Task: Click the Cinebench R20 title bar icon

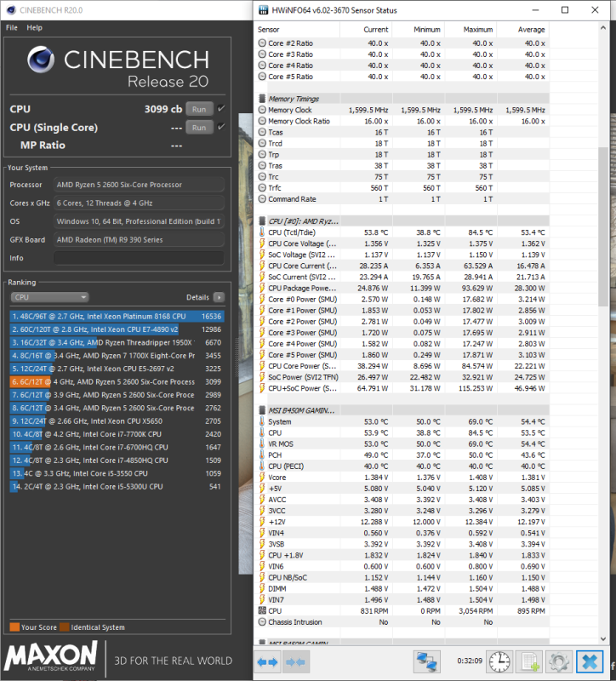Action: pos(11,10)
